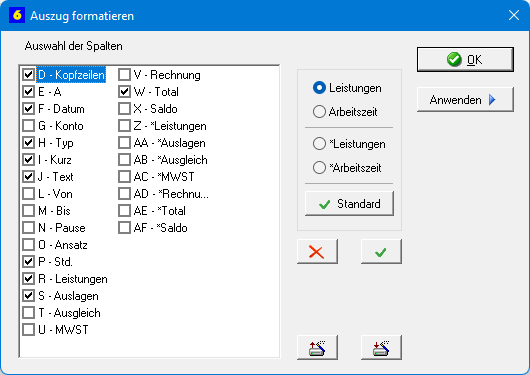Image resolution: width=530 pixels, height=375 pixels.
Task: Reset columns with the Standard button
Action: (349, 204)
